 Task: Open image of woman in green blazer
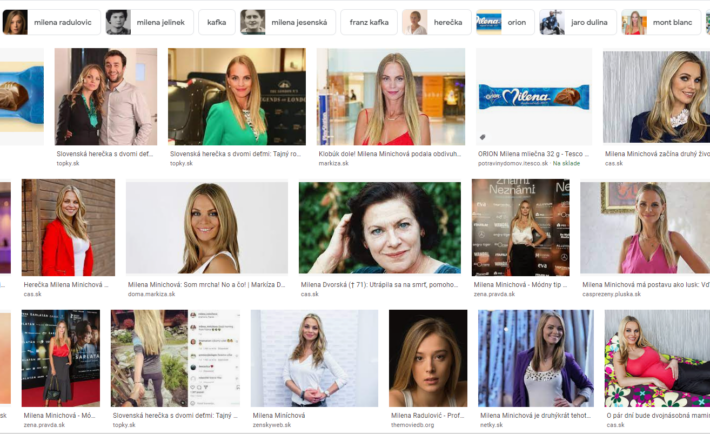coord(237,96)
